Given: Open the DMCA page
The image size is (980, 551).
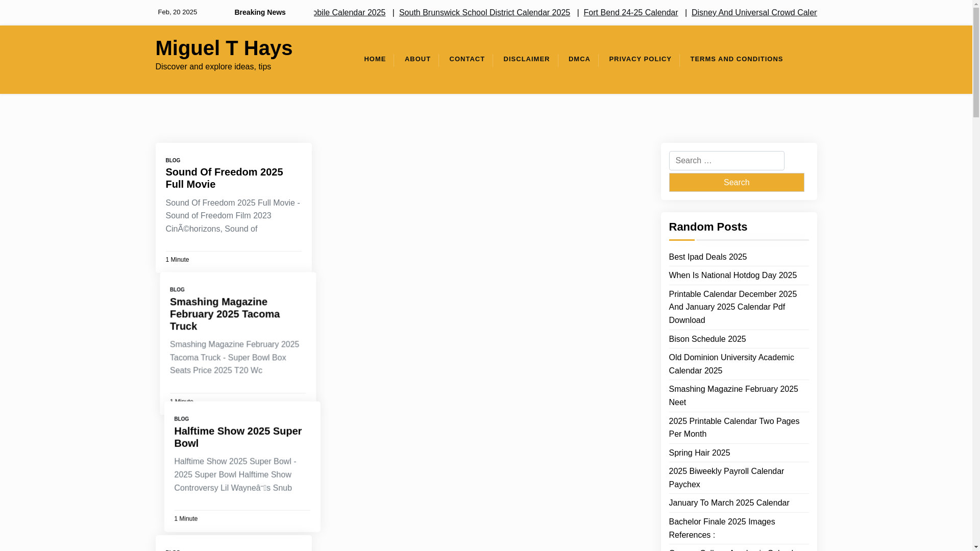Looking at the screenshot, I should click(579, 59).
